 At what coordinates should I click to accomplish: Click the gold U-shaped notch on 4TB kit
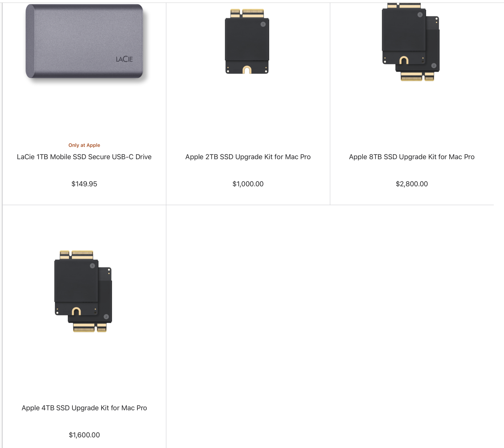[x=76, y=311]
